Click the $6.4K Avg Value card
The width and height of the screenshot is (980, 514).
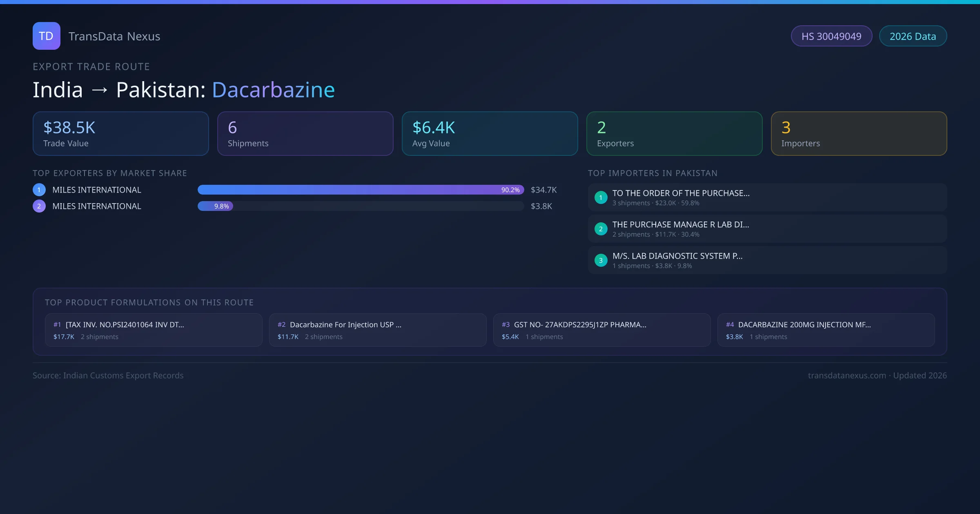[490, 133]
